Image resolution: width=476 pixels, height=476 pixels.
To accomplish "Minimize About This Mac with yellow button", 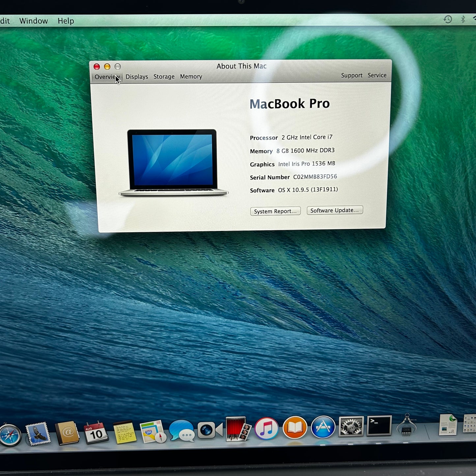I will 107,67.
